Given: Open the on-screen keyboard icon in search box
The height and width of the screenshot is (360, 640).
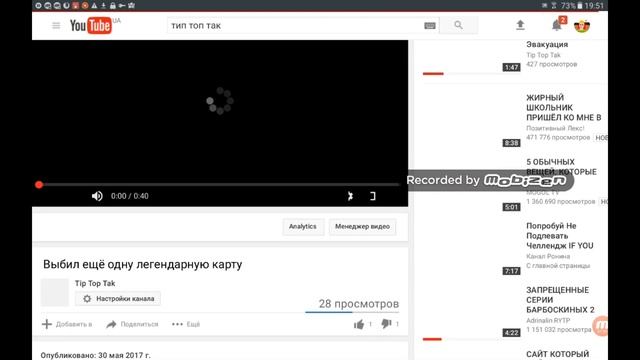Looking at the screenshot, I should click(x=430, y=26).
